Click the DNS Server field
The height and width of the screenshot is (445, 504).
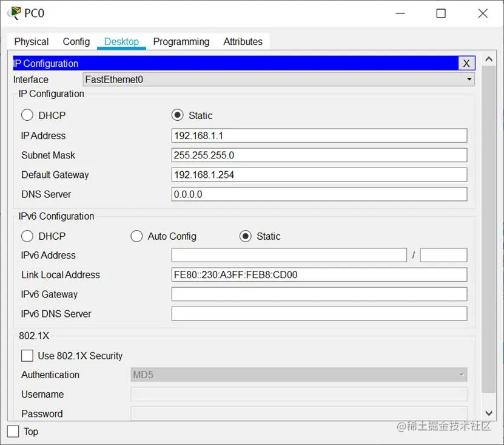tap(319, 194)
